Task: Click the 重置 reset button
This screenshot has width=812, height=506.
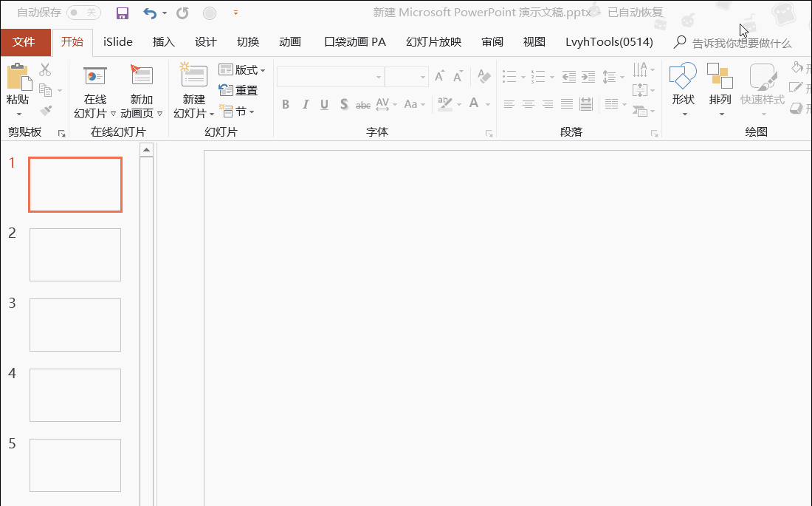Action: point(239,91)
